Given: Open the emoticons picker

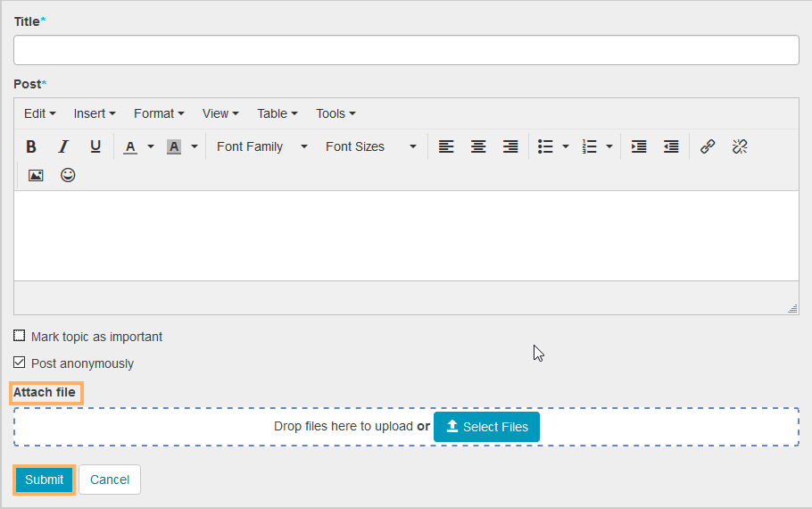Looking at the screenshot, I should (x=68, y=175).
